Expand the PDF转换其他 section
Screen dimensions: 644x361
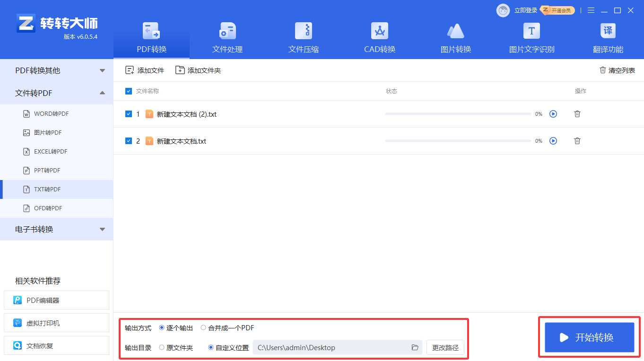pyautogui.click(x=57, y=70)
